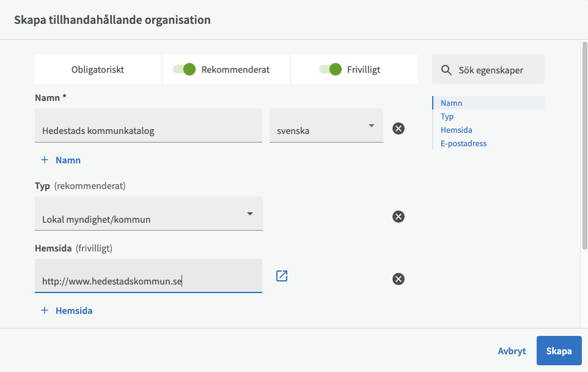Jump to Typ in property list

click(447, 116)
